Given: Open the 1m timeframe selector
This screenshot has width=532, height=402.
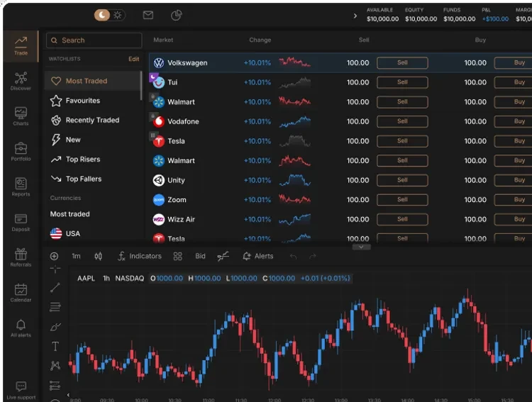Looking at the screenshot, I should pyautogui.click(x=76, y=256).
